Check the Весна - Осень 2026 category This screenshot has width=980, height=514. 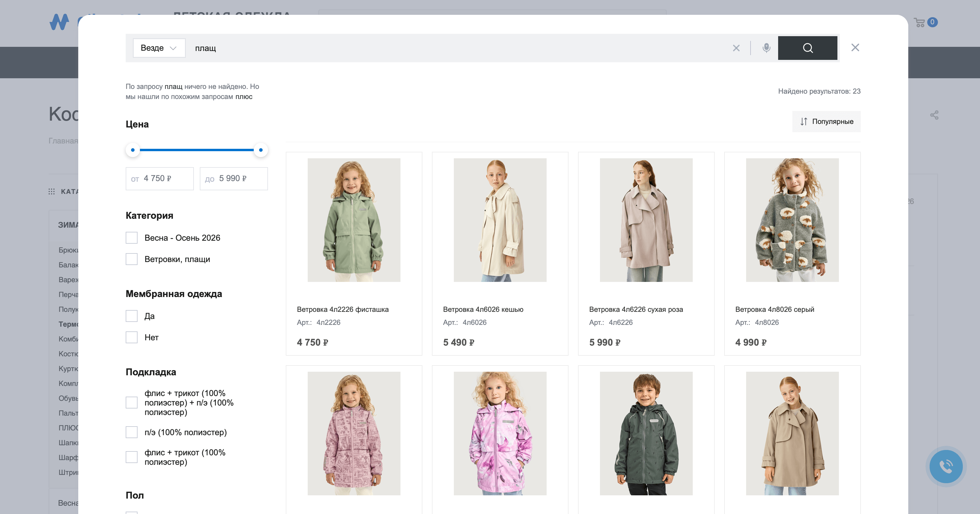132,238
